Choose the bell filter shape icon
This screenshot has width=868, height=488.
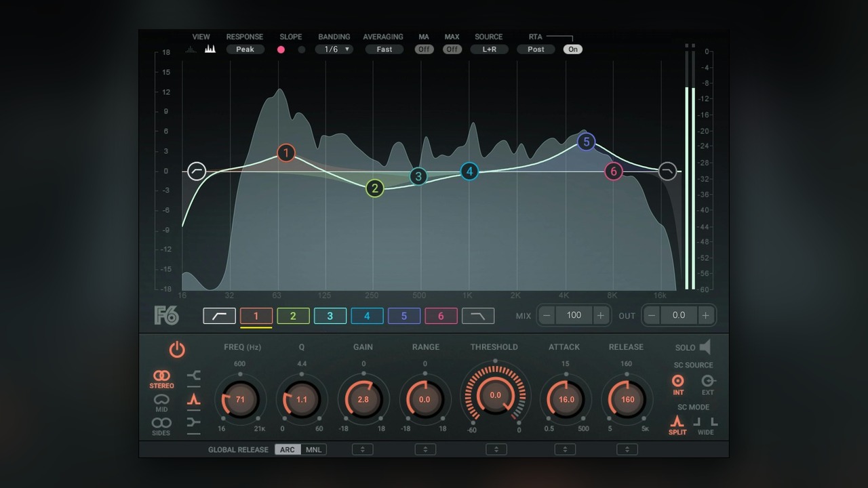pos(194,400)
